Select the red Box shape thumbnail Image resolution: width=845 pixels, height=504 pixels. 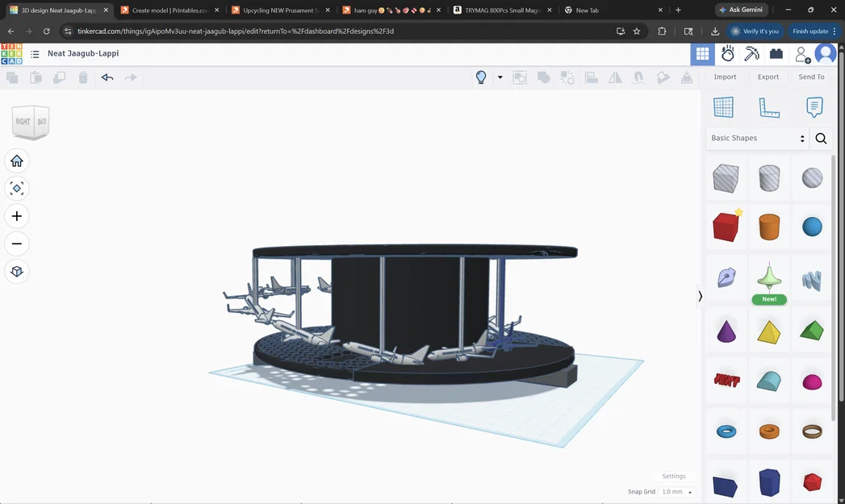click(x=725, y=227)
